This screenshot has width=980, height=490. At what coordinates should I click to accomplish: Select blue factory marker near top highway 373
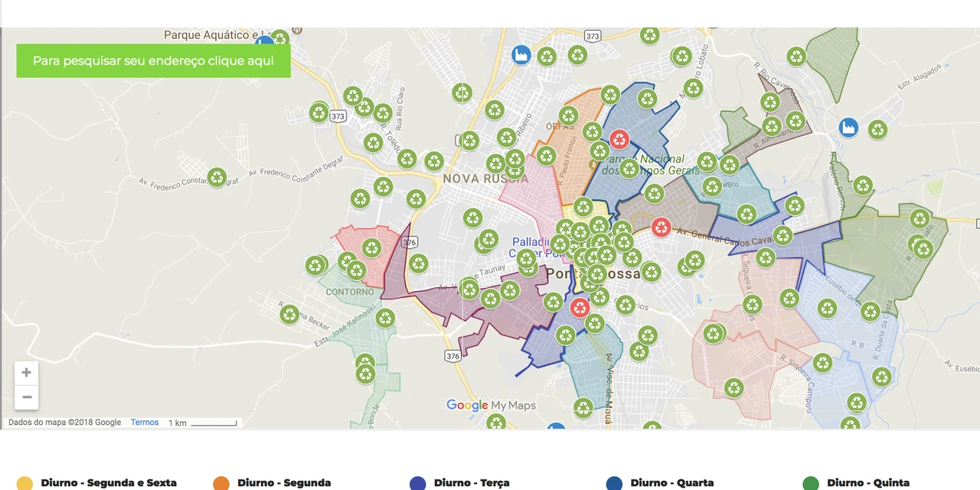tap(521, 55)
